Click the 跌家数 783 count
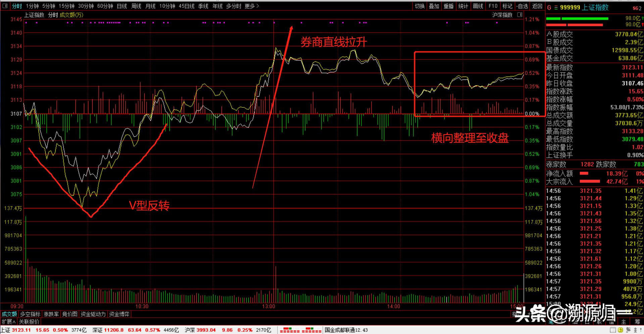This screenshot has width=644, height=334. pyautogui.click(x=639, y=164)
